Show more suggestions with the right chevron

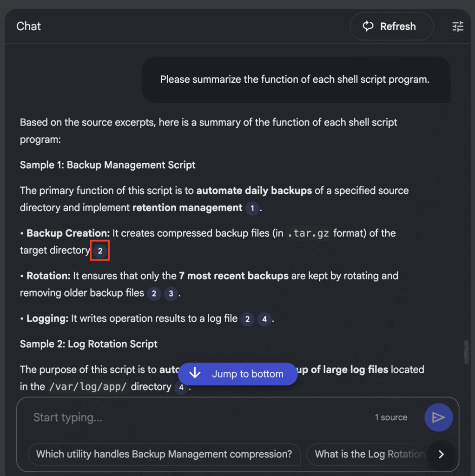click(x=442, y=454)
